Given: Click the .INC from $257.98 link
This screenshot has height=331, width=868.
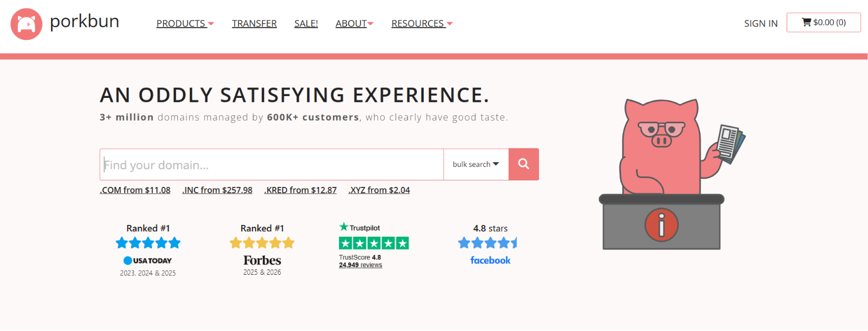Looking at the screenshot, I should [217, 190].
